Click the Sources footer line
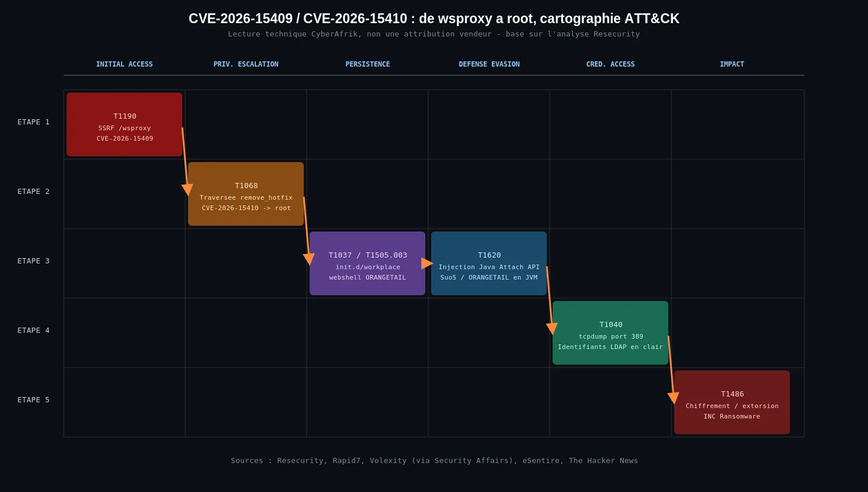Screen dimensions: 868x492 (434, 461)
